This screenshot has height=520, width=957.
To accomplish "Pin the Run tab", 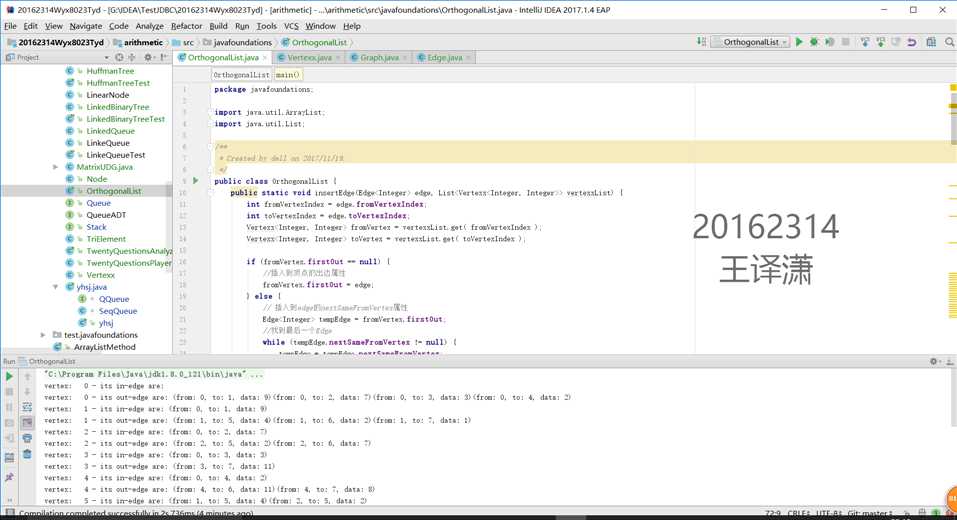I will (x=9, y=477).
